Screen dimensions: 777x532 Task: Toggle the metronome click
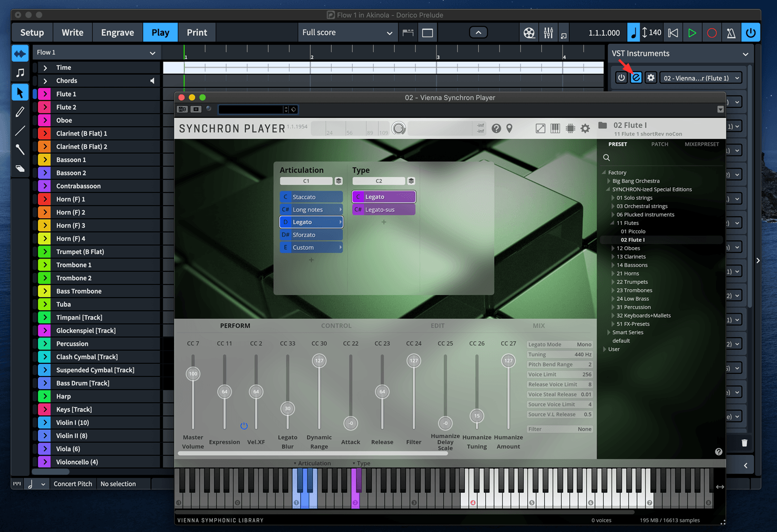click(x=731, y=33)
